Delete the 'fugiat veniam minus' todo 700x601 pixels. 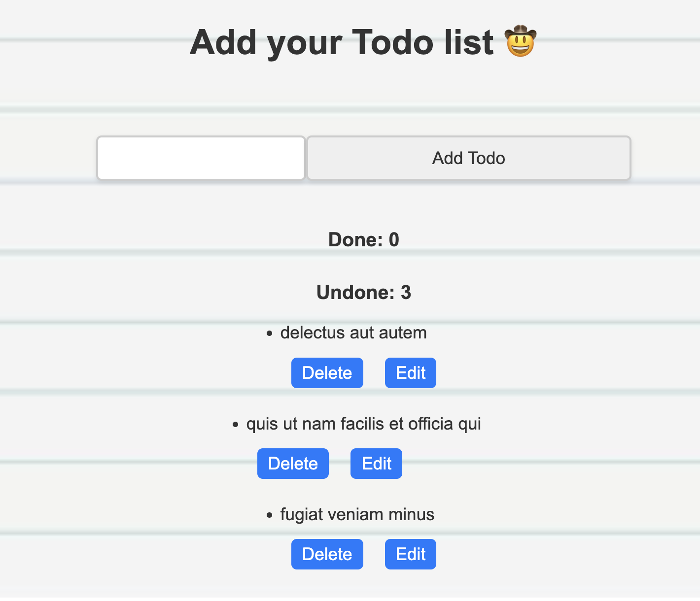(x=327, y=554)
